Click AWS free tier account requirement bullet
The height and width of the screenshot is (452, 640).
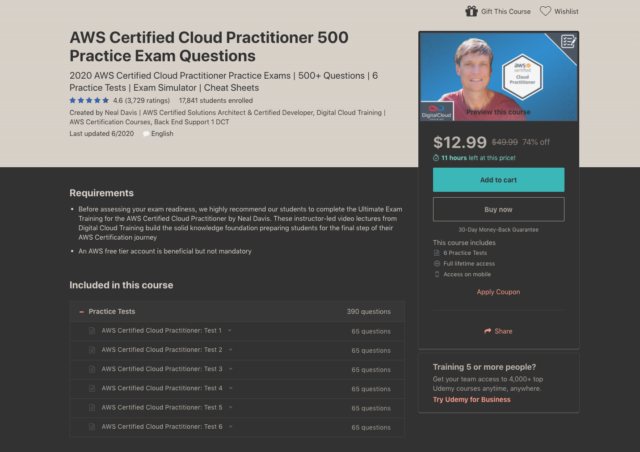tap(165, 252)
